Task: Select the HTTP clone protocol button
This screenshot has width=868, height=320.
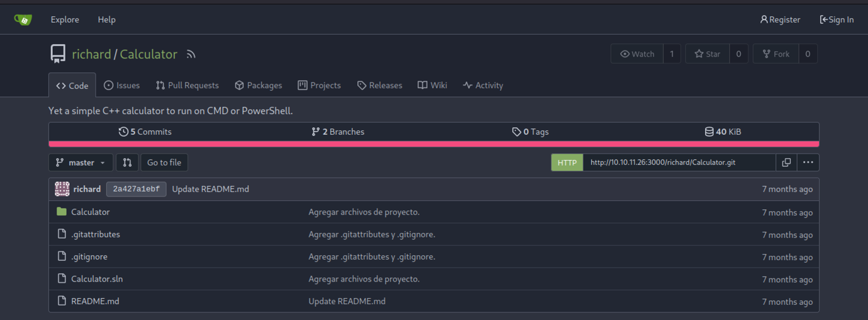Action: tap(567, 163)
